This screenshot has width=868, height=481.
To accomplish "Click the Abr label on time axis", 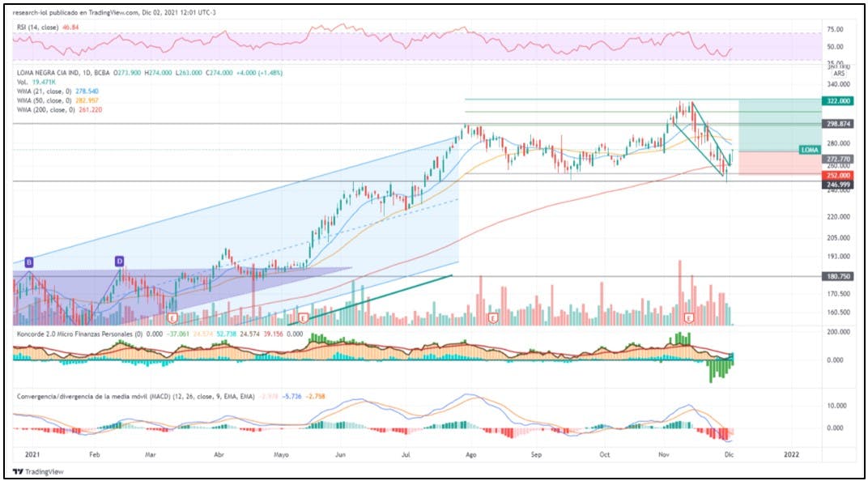I will pyautogui.click(x=219, y=454).
